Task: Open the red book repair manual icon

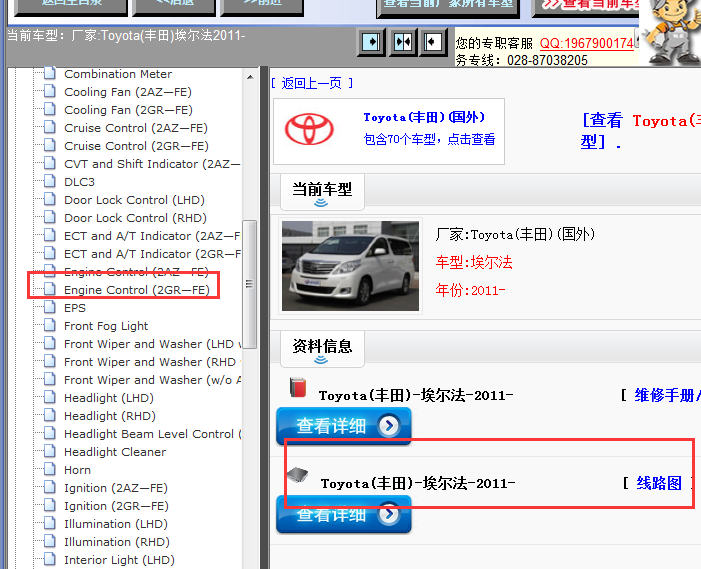Action: click(x=298, y=388)
